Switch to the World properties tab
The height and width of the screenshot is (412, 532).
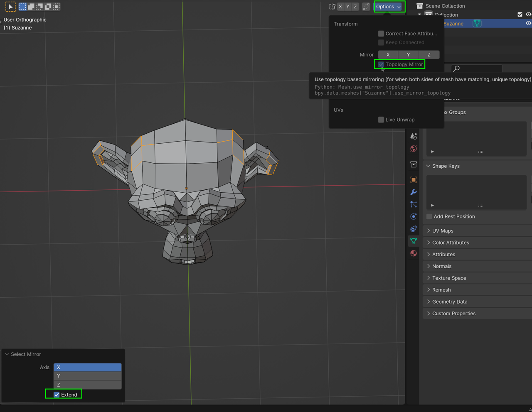(413, 149)
